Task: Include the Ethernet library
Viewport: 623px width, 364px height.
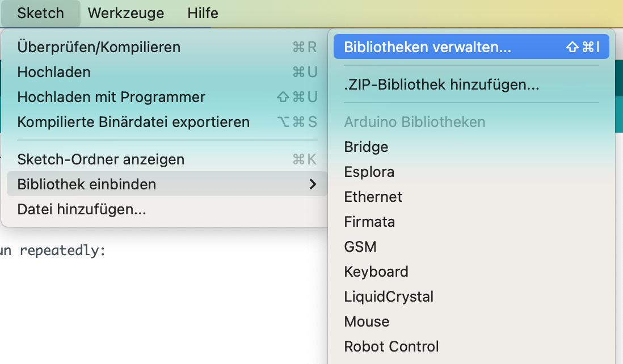Action: 373,197
